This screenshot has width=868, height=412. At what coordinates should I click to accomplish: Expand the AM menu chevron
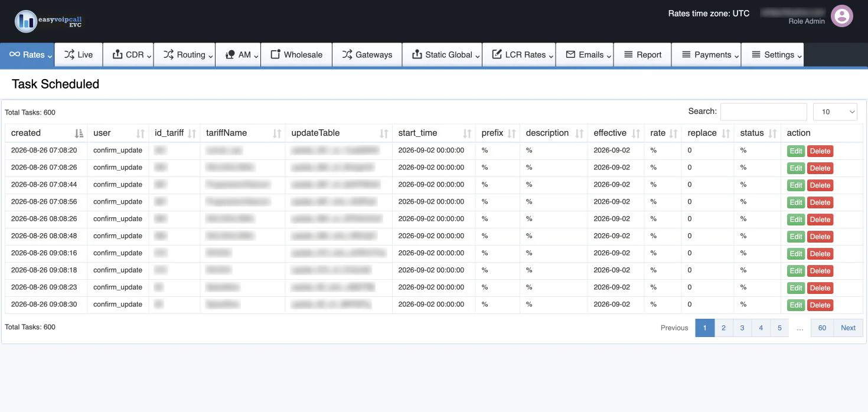[256, 57]
